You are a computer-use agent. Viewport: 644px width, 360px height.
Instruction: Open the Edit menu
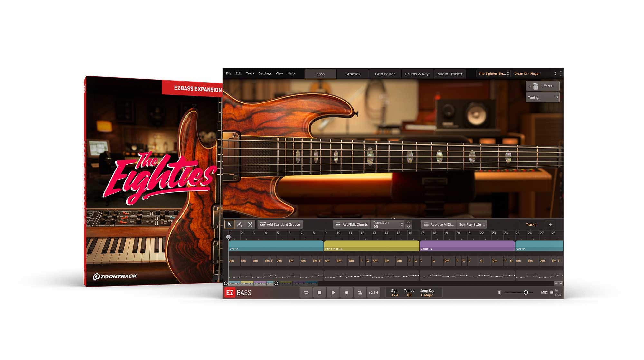click(239, 73)
